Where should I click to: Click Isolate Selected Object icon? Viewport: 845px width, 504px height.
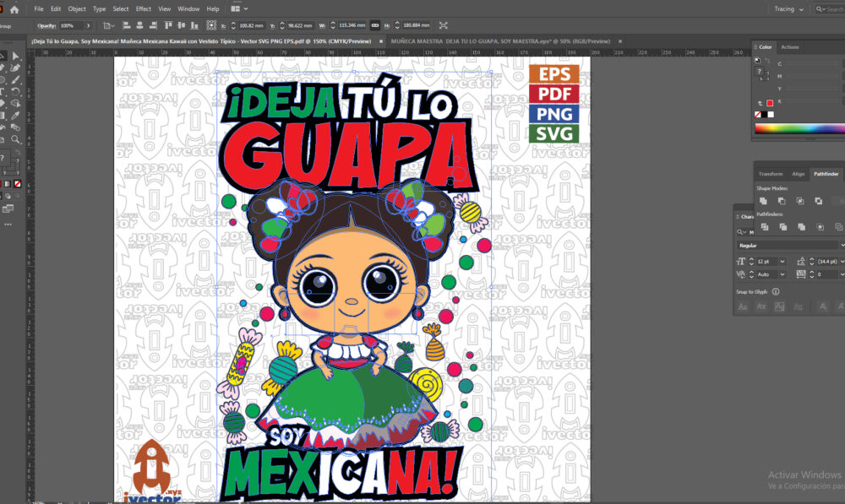[443, 25]
